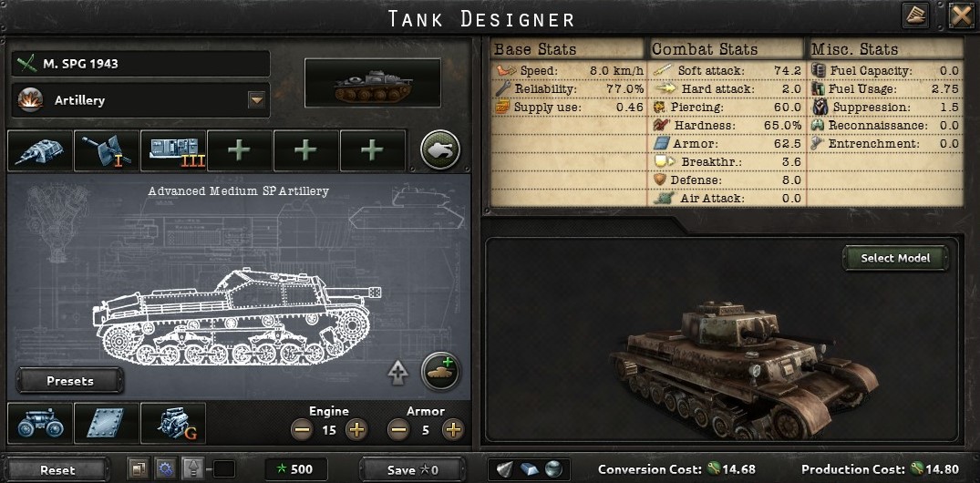The height and width of the screenshot is (483, 980).
Task: Add a module in the last empty plus slot
Action: (x=373, y=150)
